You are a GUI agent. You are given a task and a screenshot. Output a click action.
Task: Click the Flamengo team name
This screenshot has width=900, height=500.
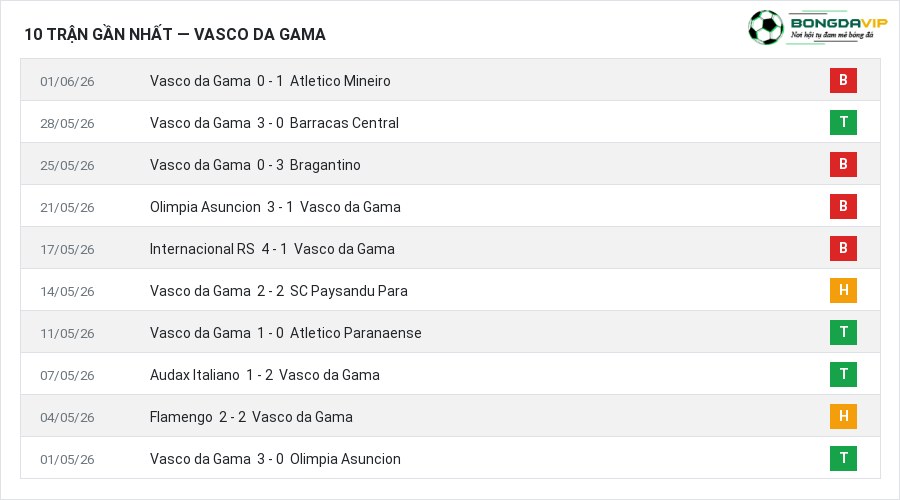click(181, 417)
